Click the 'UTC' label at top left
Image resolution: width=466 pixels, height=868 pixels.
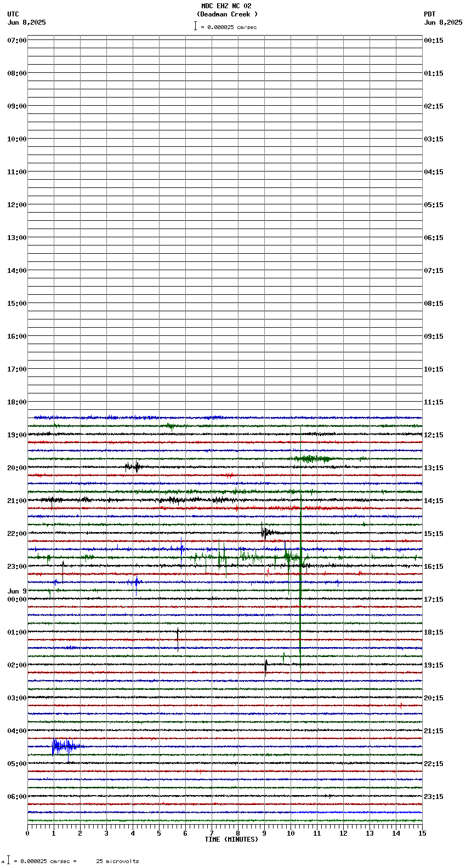(x=13, y=14)
